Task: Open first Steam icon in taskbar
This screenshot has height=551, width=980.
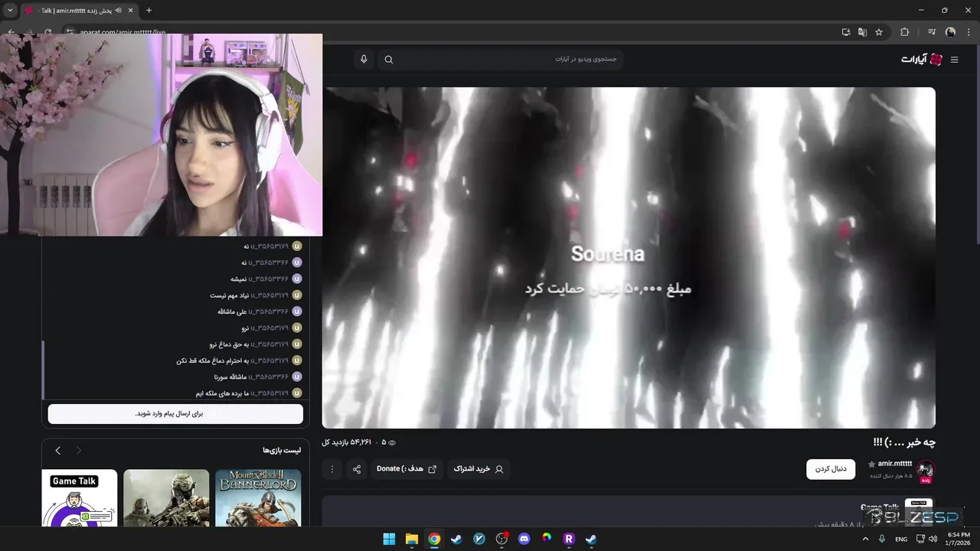Action: coord(456,539)
